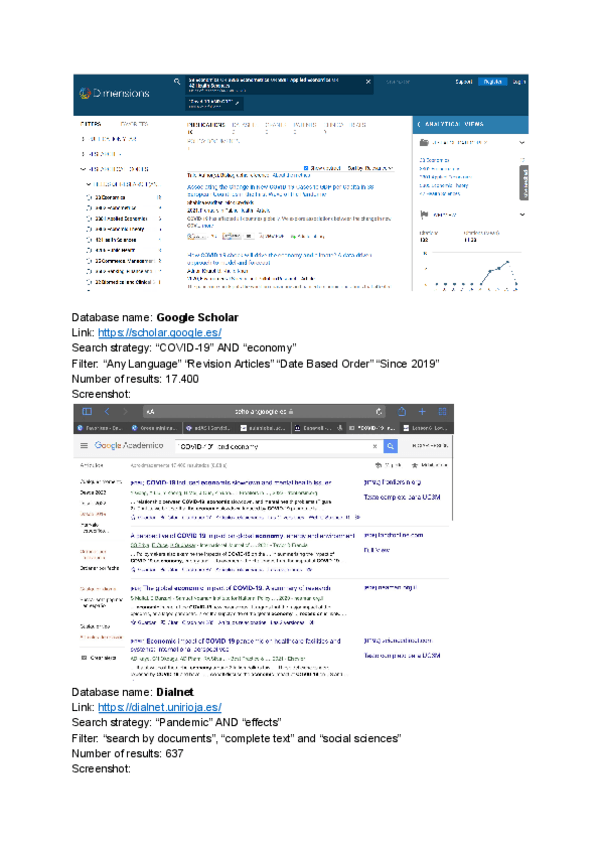Expand the Publication Year filter section
600x848 pixels.
tap(83, 139)
